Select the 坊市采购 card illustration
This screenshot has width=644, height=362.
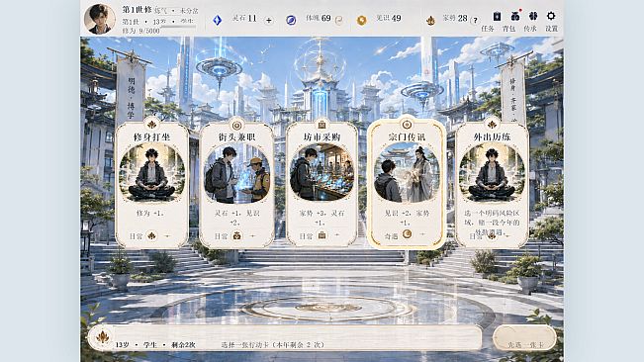click(x=322, y=173)
